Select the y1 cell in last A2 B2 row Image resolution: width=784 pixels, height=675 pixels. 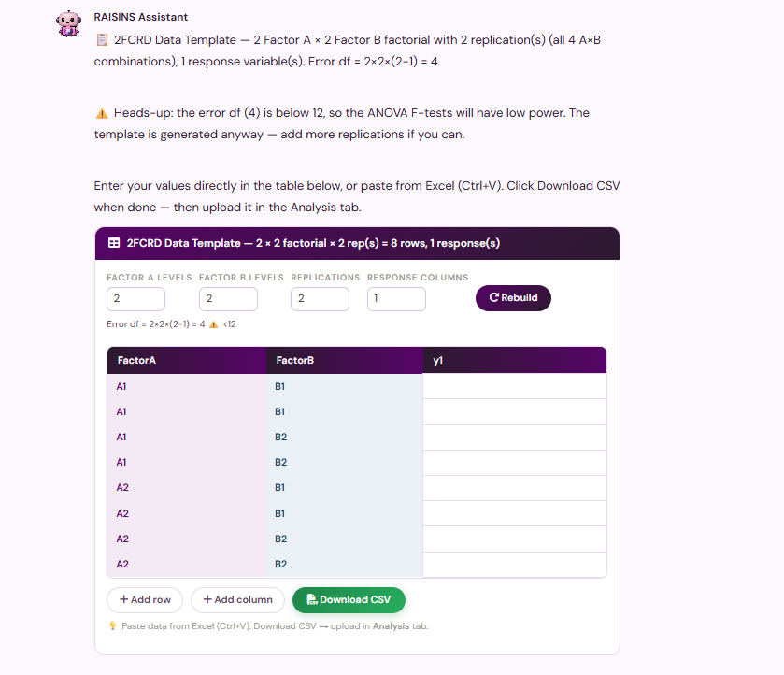pyautogui.click(x=515, y=565)
